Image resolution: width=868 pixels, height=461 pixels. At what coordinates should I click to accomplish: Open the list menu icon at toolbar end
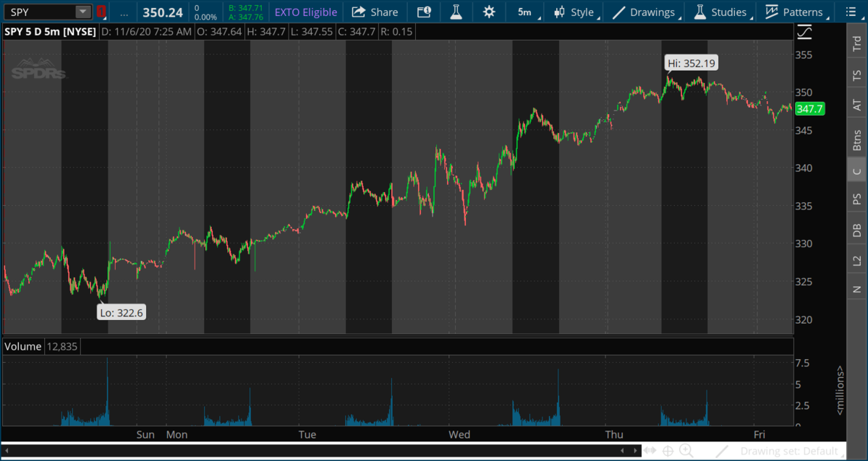tap(850, 12)
